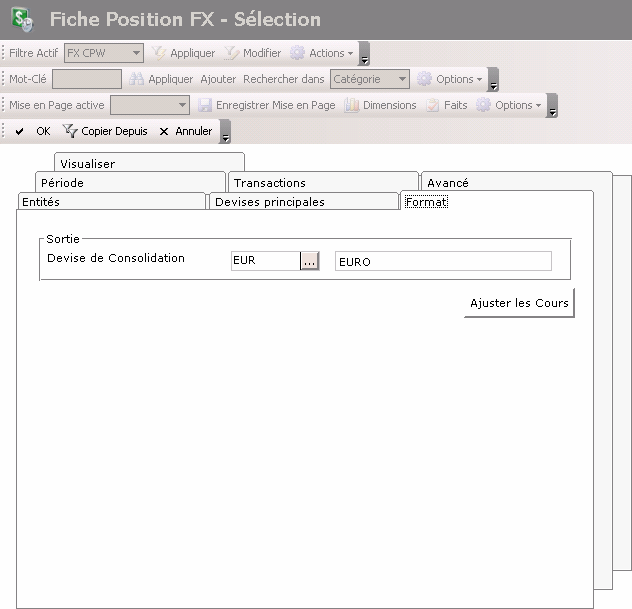Click the Appliquer filter icon button

click(x=183, y=53)
